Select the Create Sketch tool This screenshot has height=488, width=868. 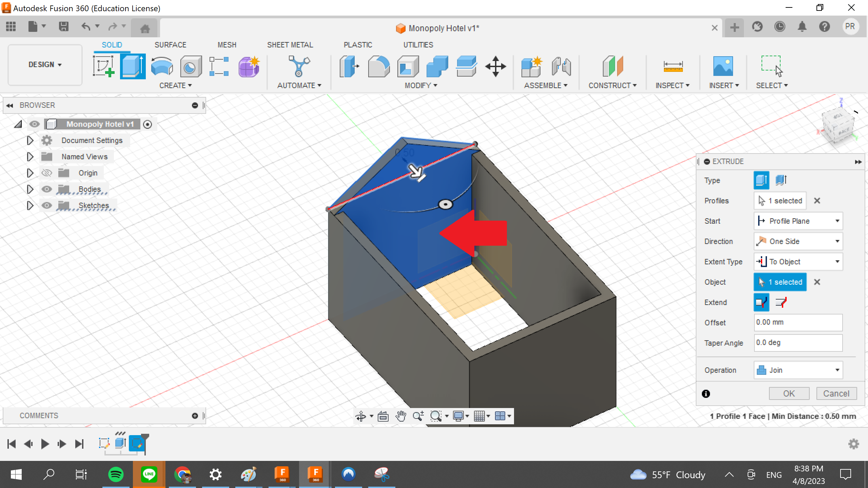103,66
